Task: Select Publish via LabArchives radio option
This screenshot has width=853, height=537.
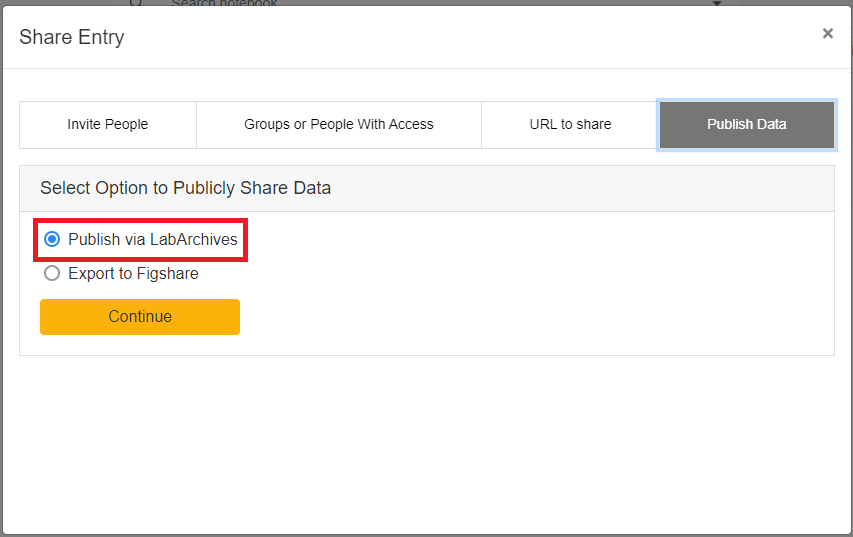Action: (52, 239)
